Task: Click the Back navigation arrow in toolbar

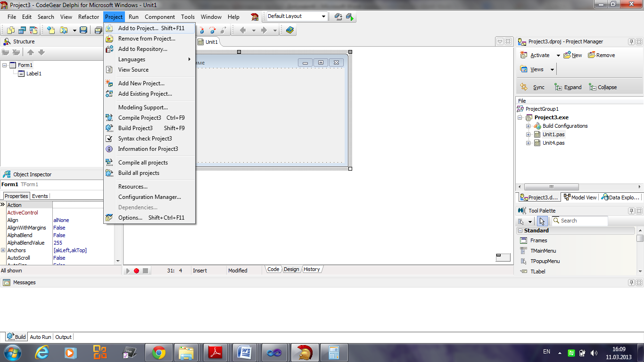Action: (x=243, y=30)
